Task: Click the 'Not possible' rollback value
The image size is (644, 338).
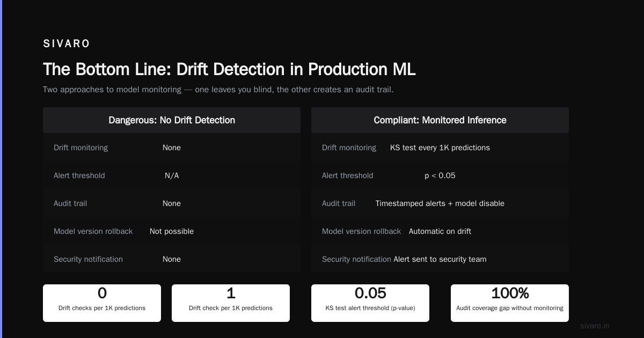Action: (172, 231)
